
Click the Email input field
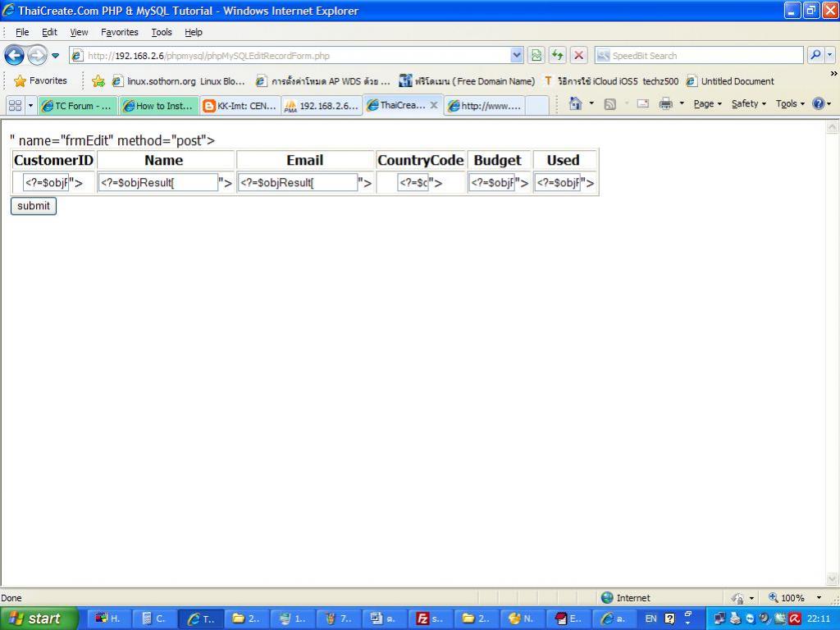tap(298, 183)
